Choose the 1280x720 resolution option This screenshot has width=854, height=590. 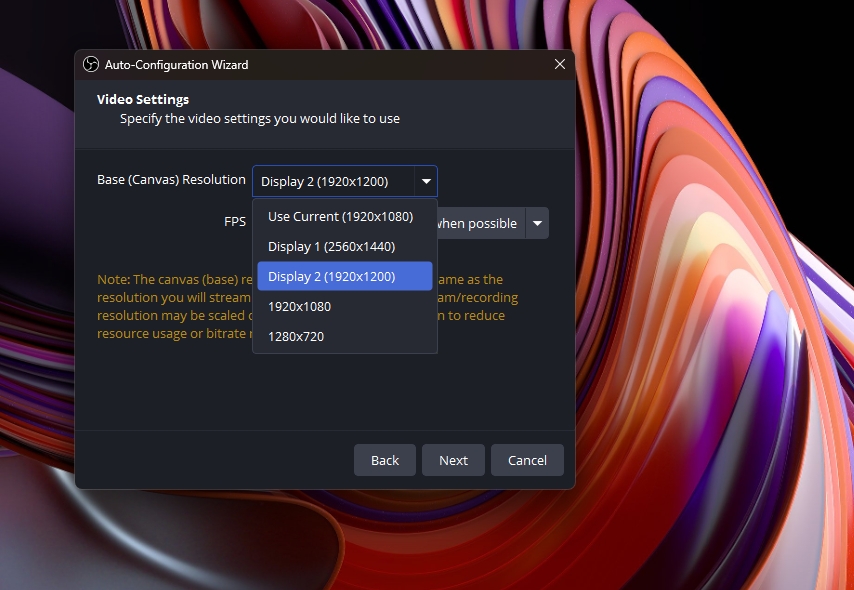pyautogui.click(x=296, y=336)
